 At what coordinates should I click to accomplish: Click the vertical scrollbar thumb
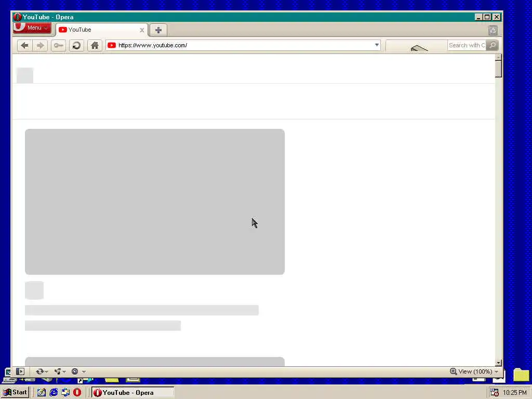(x=498, y=69)
